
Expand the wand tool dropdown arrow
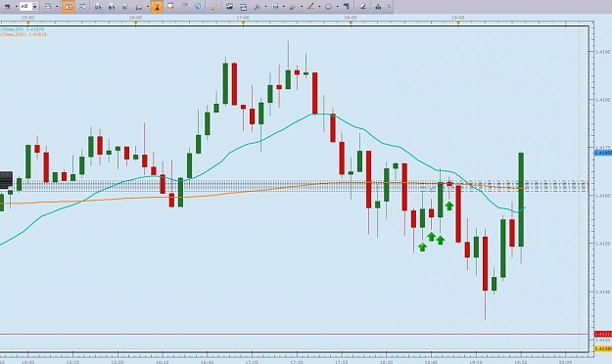coord(265,7)
